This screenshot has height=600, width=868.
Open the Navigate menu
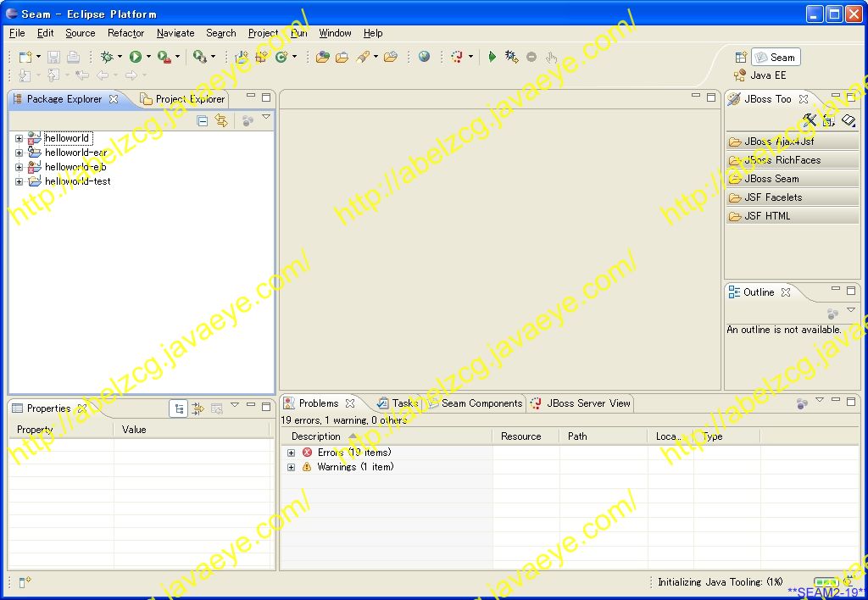175,33
